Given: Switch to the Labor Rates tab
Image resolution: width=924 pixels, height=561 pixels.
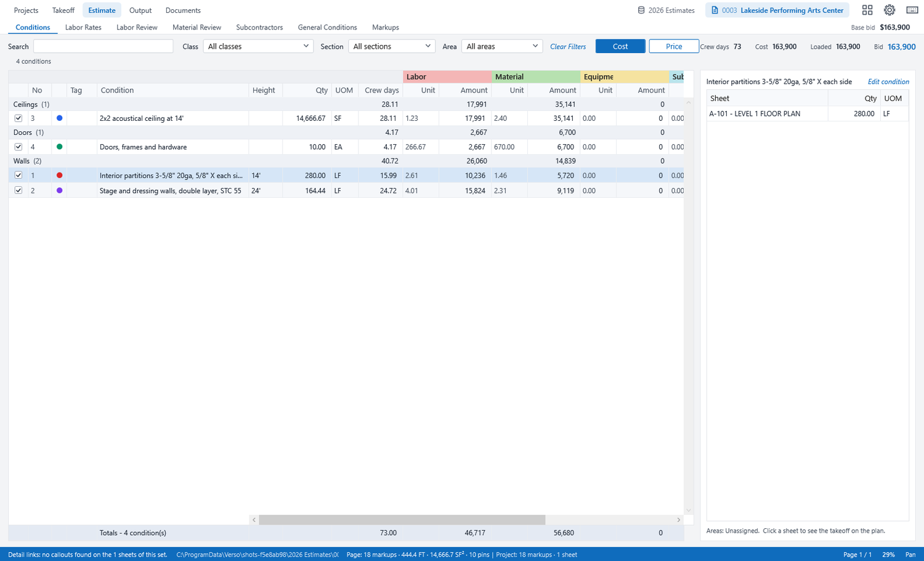Looking at the screenshot, I should [83, 27].
